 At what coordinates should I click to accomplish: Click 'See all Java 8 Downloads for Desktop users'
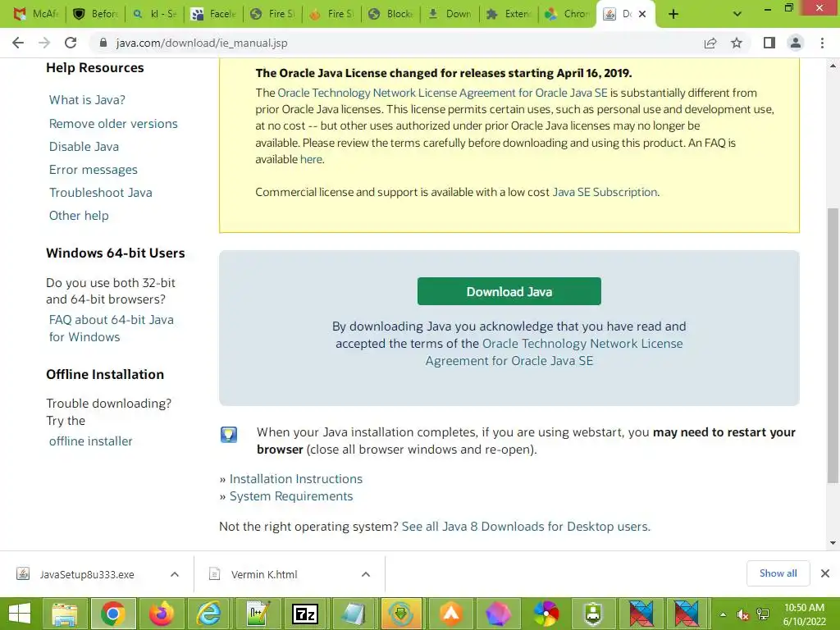tap(526, 527)
